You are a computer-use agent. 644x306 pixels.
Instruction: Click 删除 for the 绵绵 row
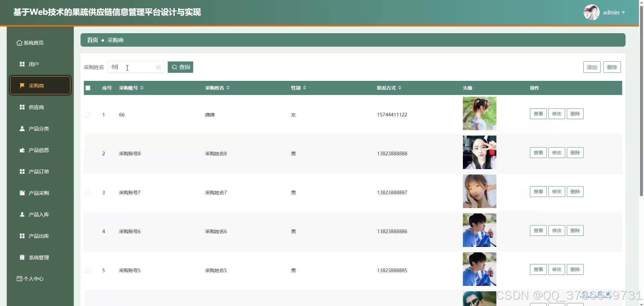(575, 114)
